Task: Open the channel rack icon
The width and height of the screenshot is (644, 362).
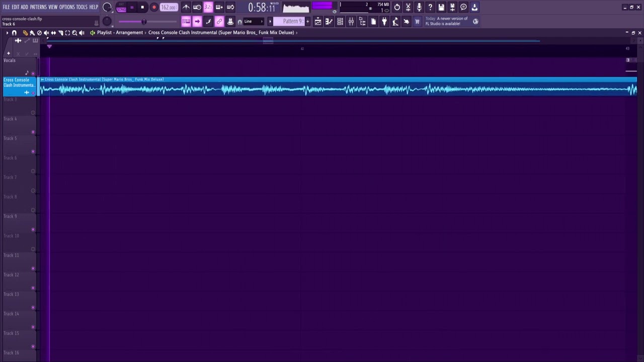Action: (x=340, y=22)
